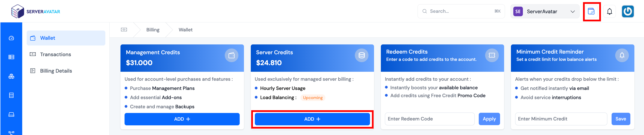Focus the Enter Minimum Credit field
Image resolution: width=644 pixels, height=135 pixels.
click(561, 119)
